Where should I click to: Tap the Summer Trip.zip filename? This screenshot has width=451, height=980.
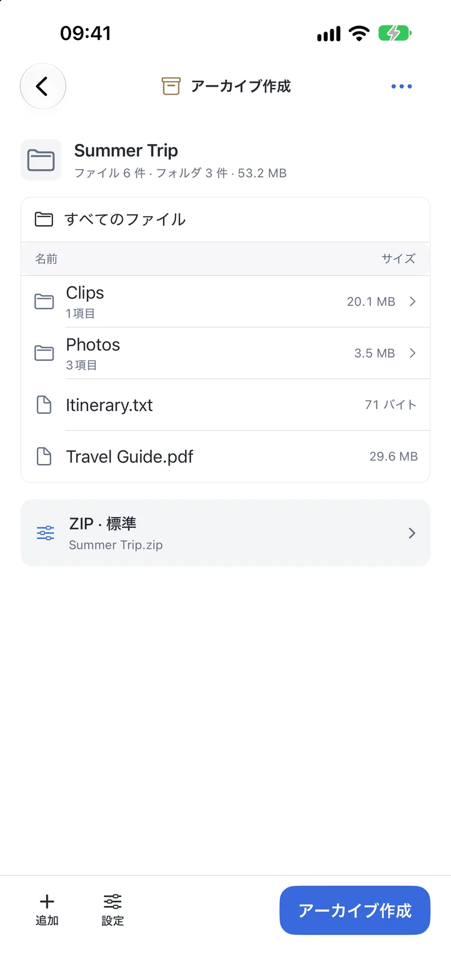(116, 545)
